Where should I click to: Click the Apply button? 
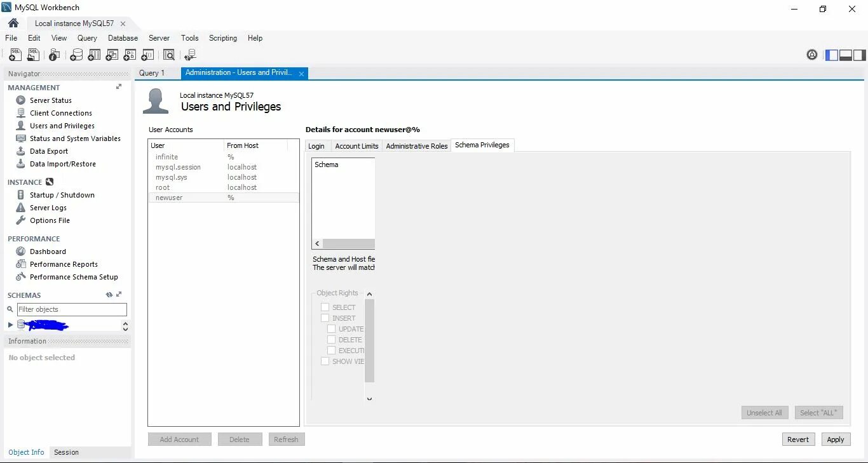pos(836,440)
